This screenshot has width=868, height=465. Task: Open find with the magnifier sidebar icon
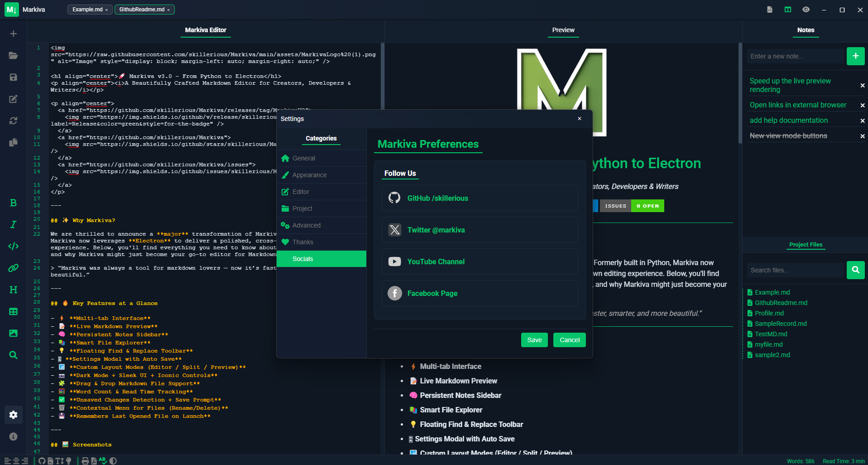tap(14, 355)
